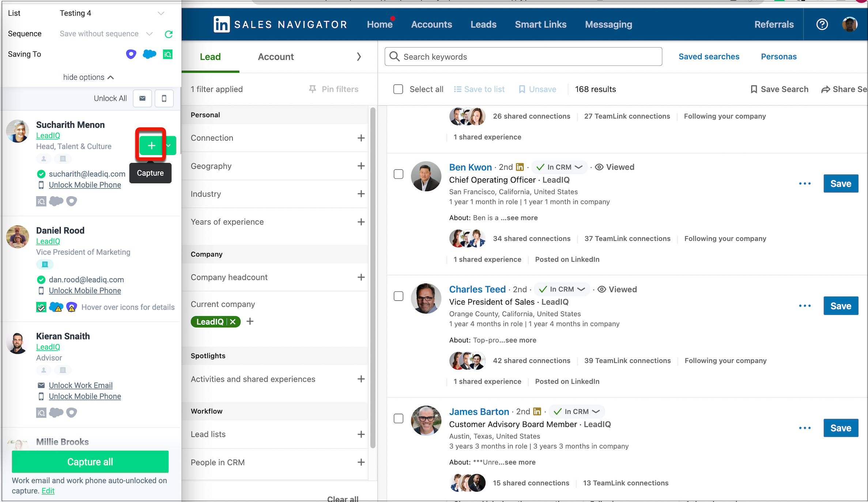Open the help question mark icon
This screenshot has height=502, width=868.
coord(822,25)
